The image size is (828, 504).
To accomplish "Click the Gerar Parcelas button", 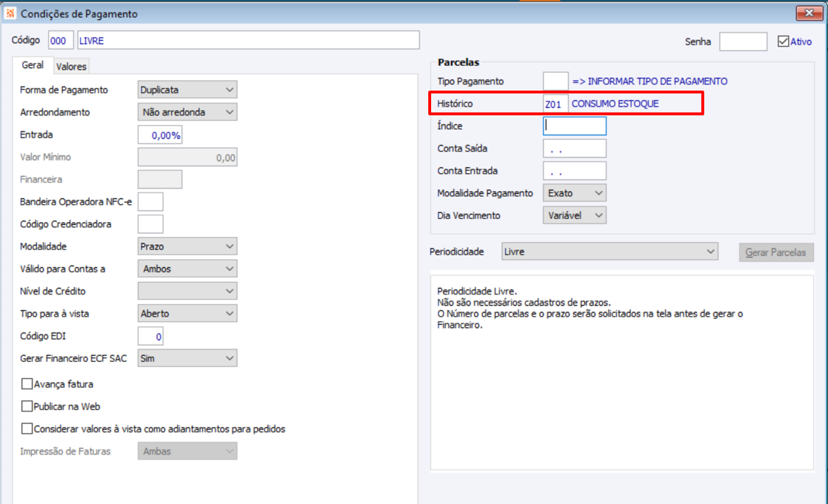I will (775, 252).
